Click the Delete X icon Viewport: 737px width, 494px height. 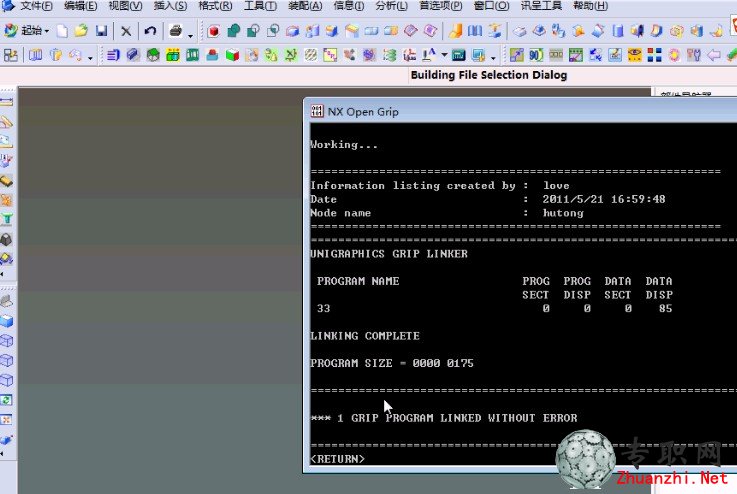[126, 31]
